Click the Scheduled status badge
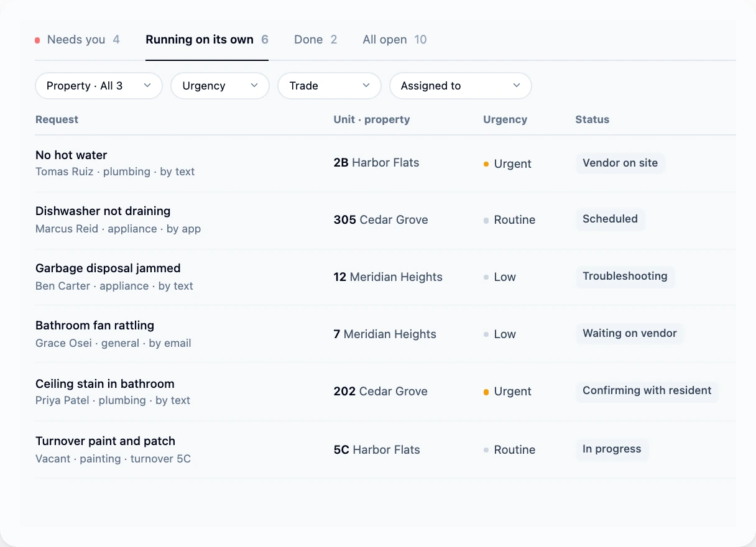The image size is (756, 547). coord(611,219)
